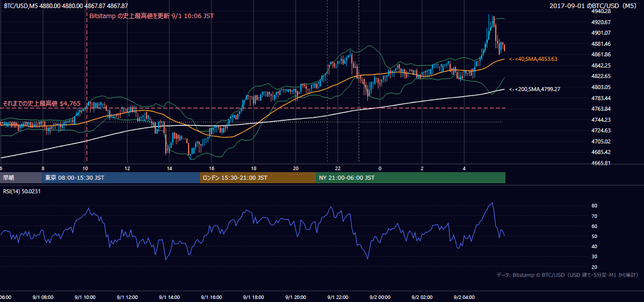The width and height of the screenshot is (644, 302).
Task: Select the 70 level on the RSI scale
Action: pos(595,216)
